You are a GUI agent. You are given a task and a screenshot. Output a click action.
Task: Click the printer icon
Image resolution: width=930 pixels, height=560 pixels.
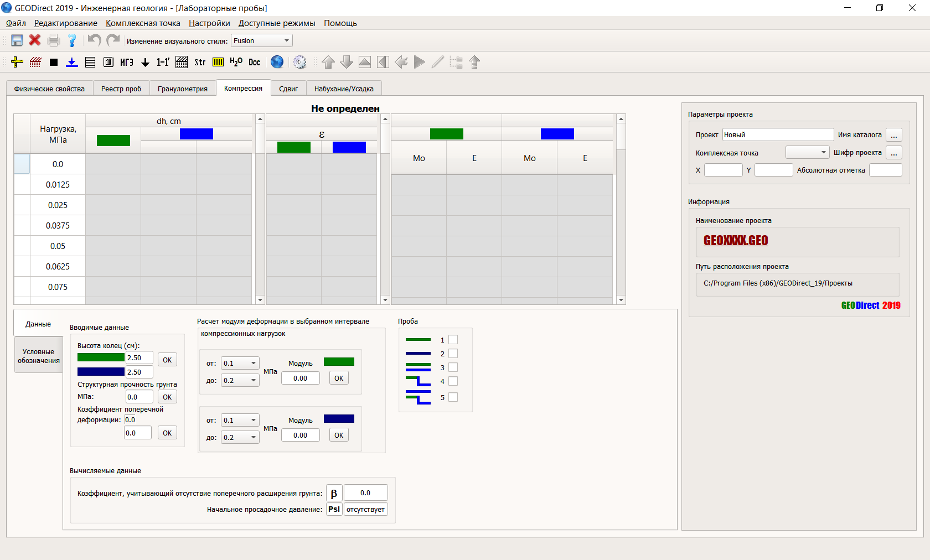[54, 40]
